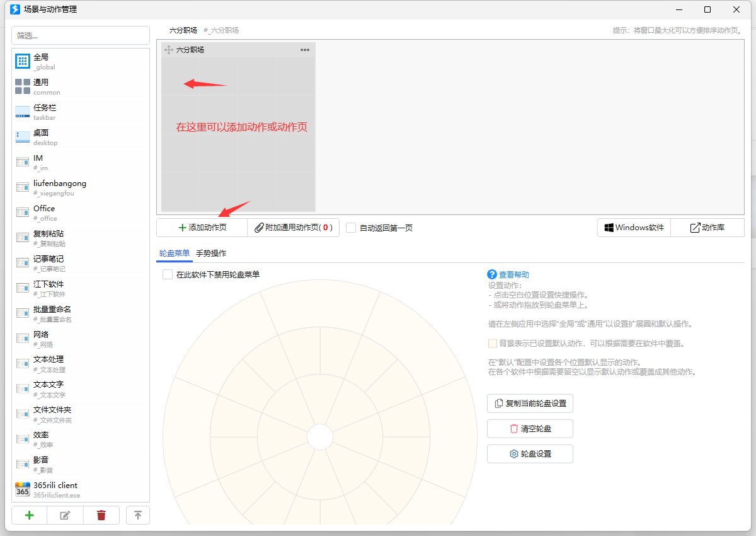Click the #_六分职场 identifier text
The image size is (756, 536).
(x=221, y=30)
